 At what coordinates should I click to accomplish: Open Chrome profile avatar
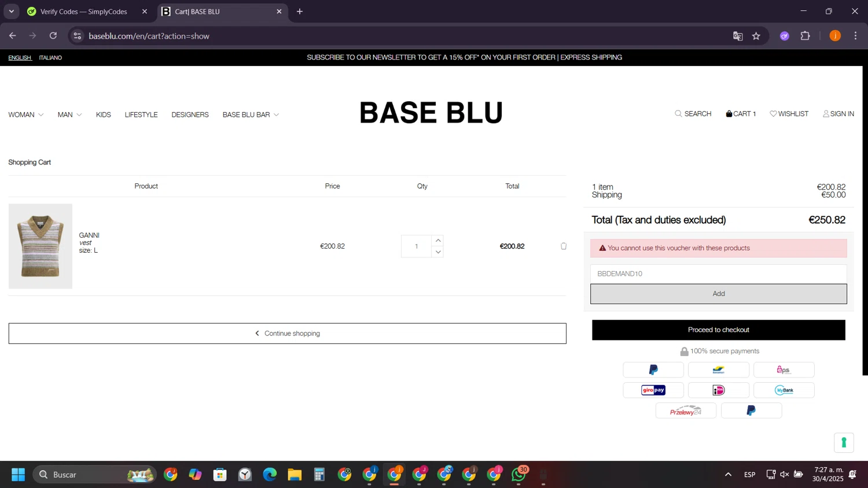pos(835,36)
